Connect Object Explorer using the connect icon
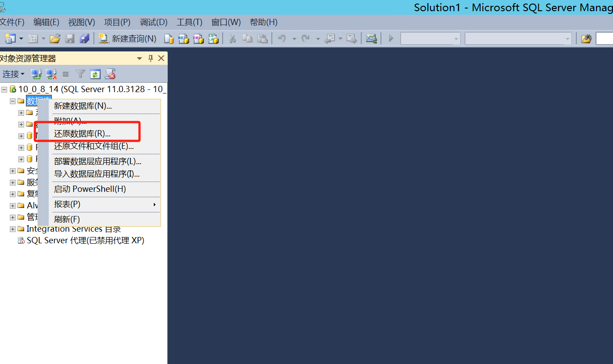Screen dimensions: 613x364 (36, 74)
